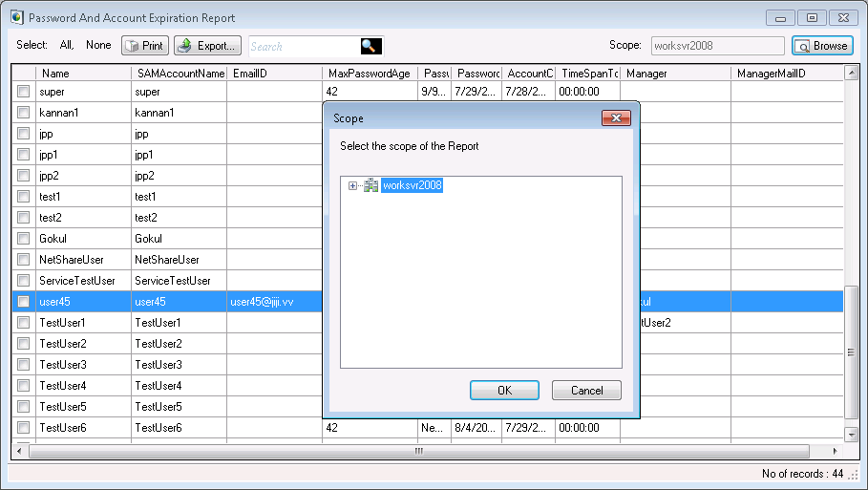Click the vertical scrollbar thumb
The height and width of the screenshot is (490, 868).
pyautogui.click(x=852, y=352)
